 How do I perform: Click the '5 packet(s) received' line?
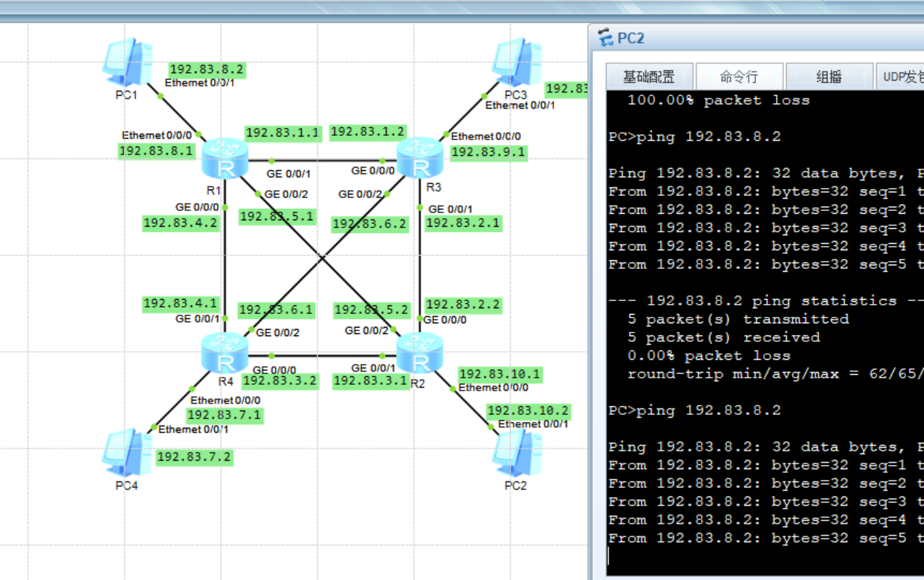tap(723, 337)
